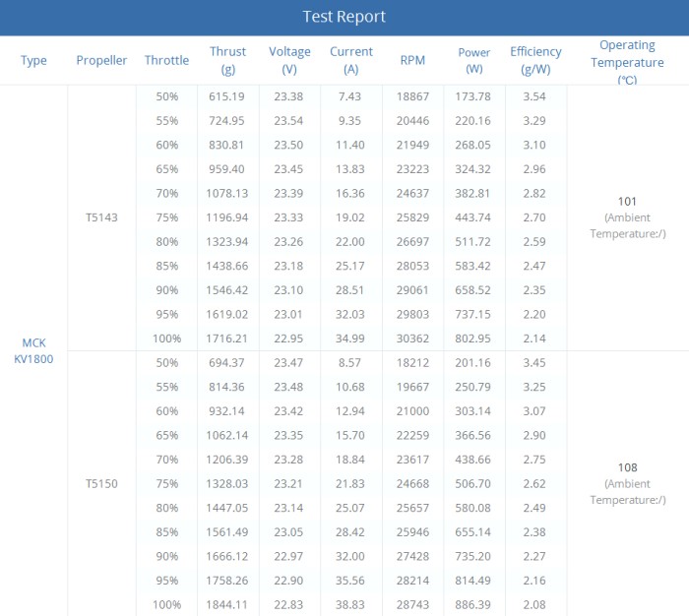The image size is (689, 616).
Task: Click the 108 operating temperature value
Action: click(x=627, y=467)
